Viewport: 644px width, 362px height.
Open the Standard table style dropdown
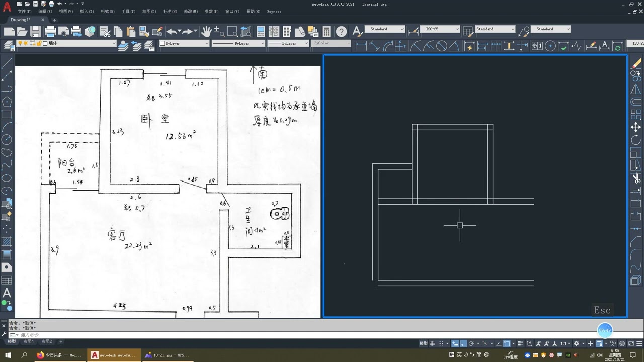tap(513, 29)
